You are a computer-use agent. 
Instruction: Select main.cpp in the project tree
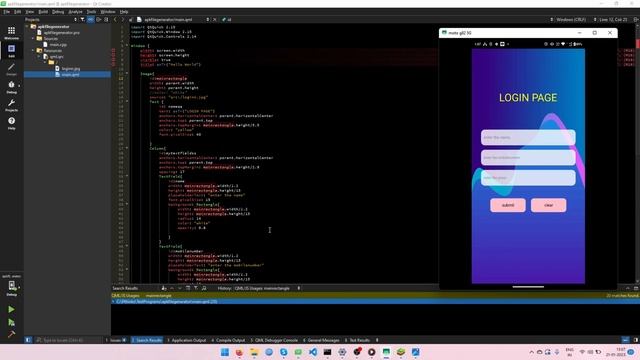point(58,44)
